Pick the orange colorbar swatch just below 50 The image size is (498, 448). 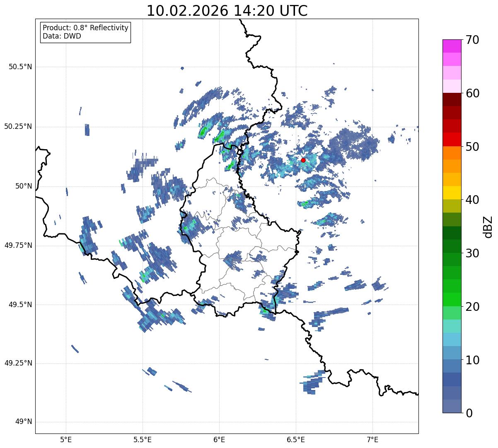click(452, 153)
